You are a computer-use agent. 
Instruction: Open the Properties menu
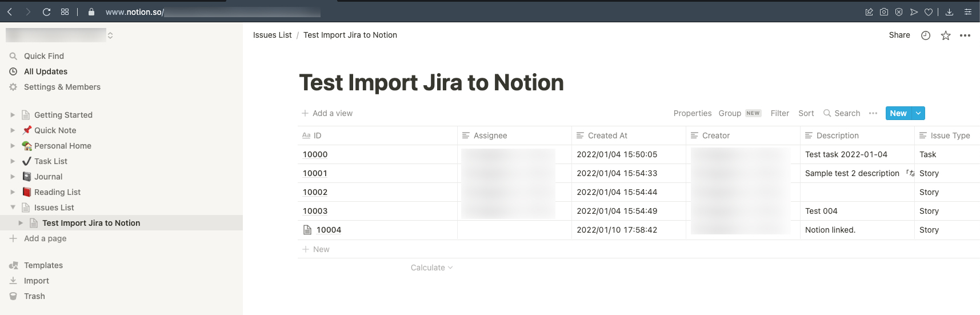pos(693,113)
